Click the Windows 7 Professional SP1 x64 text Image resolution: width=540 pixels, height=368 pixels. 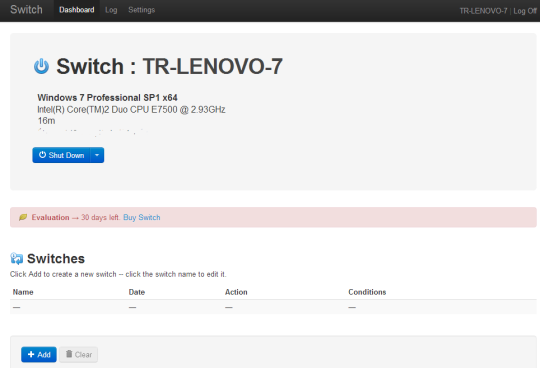[x=107, y=98]
